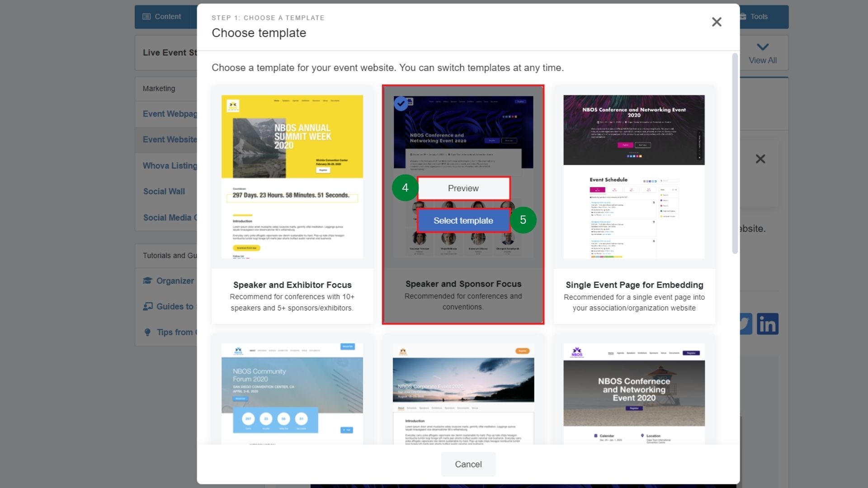This screenshot has height=488, width=868.
Task: Open the Social Wall page
Action: click(164, 191)
